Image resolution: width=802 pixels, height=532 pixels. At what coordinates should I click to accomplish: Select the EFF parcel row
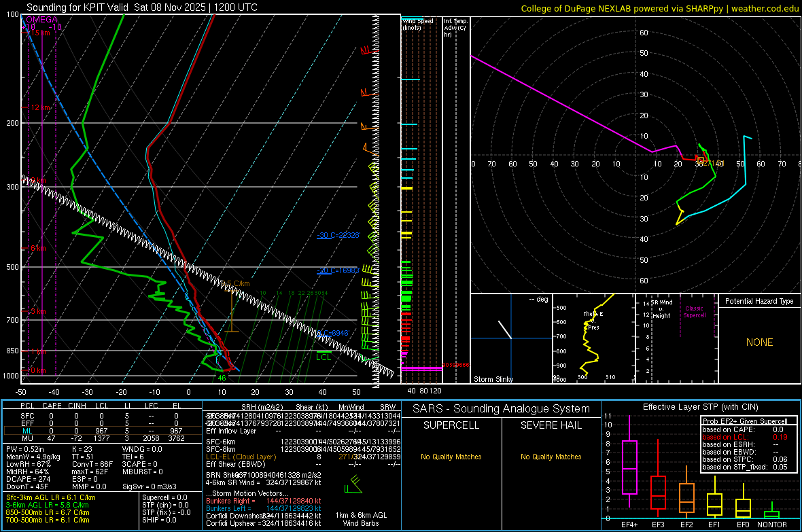pyautogui.click(x=102, y=423)
